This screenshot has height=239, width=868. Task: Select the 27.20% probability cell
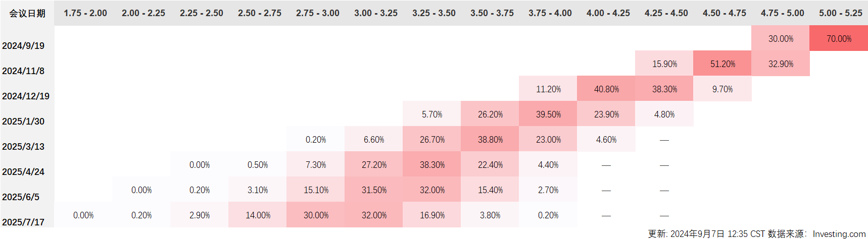point(374,165)
